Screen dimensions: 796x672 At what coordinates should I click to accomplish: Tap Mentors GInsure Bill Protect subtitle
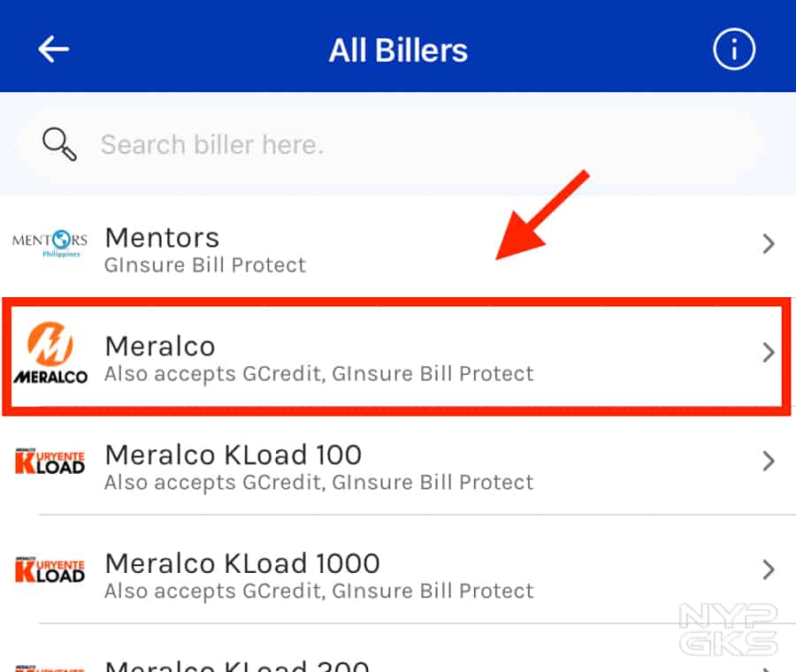tap(205, 264)
